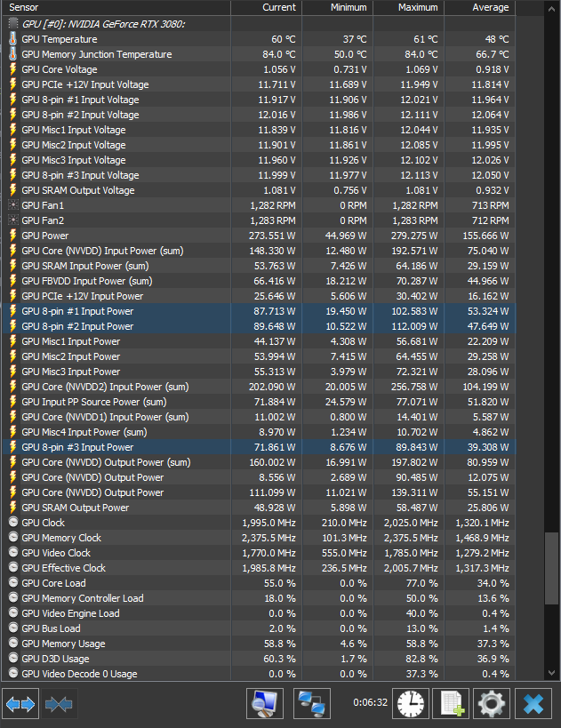
Task: Click the Maximum column header
Action: [409, 7]
